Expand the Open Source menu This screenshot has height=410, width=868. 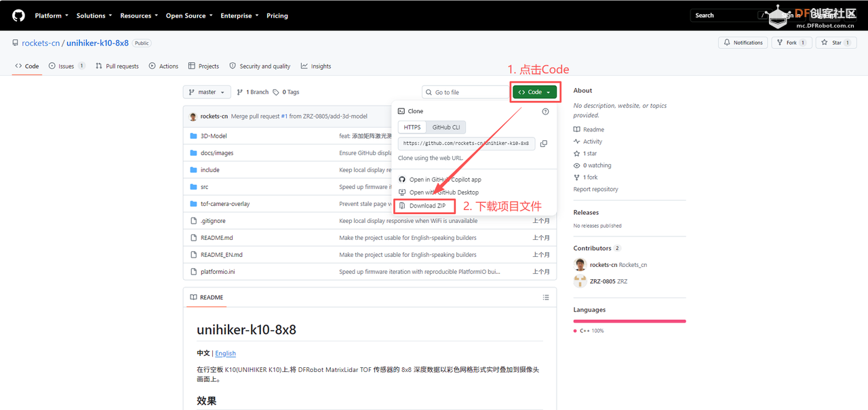coord(189,16)
